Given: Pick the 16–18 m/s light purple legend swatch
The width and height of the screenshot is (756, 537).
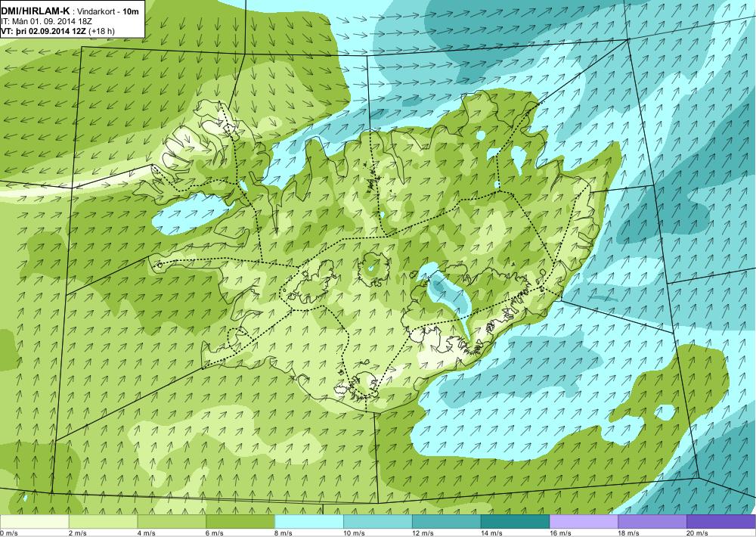Looking at the screenshot, I should click(584, 522).
